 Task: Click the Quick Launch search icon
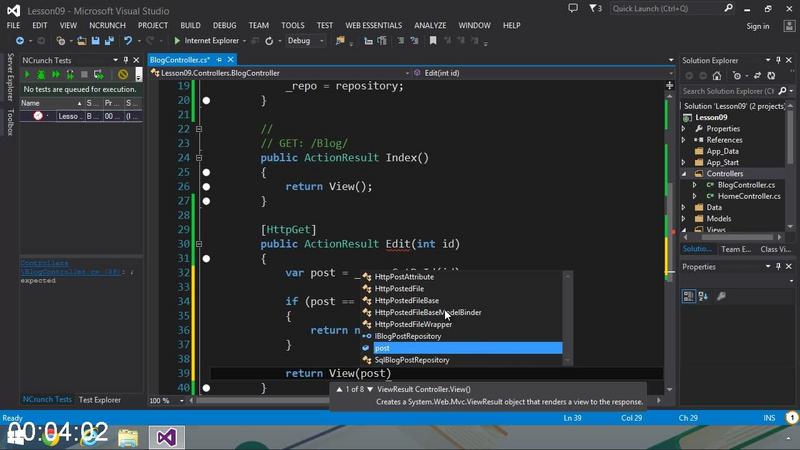(729, 8)
